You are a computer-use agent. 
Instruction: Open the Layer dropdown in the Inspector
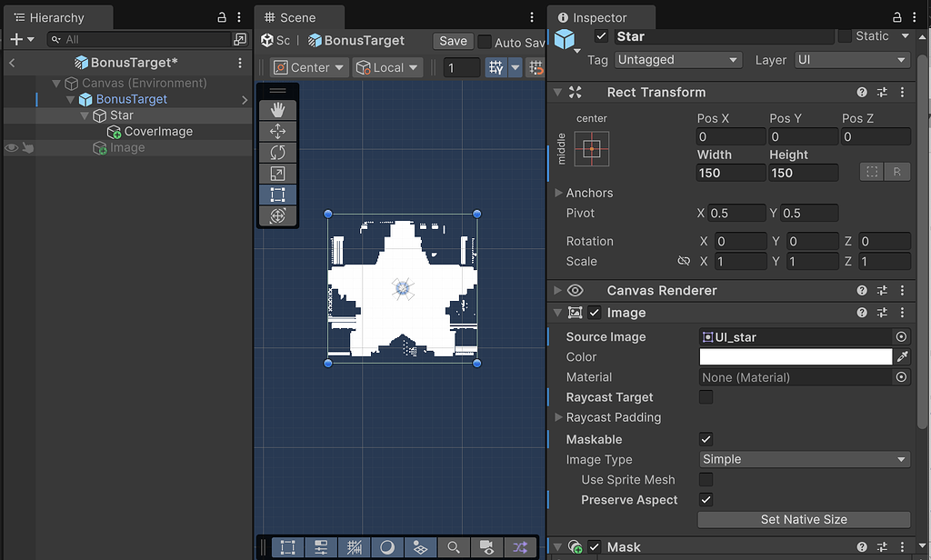pos(851,60)
